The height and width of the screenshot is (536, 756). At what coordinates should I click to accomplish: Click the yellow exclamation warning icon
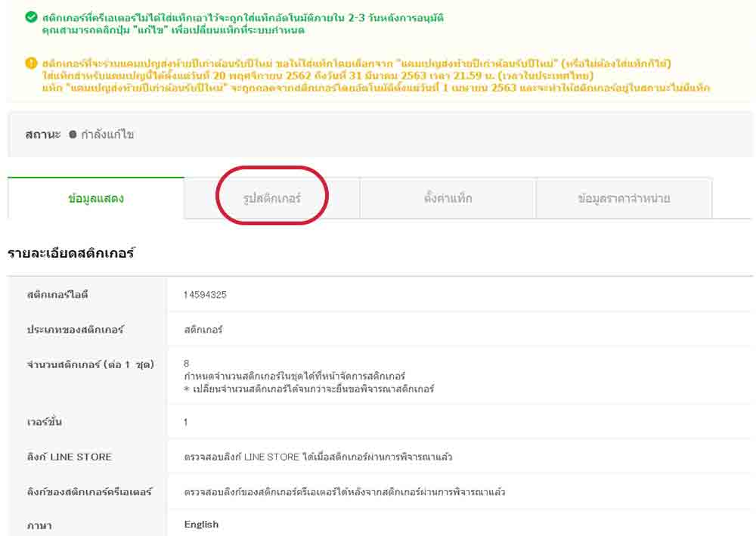[30, 63]
